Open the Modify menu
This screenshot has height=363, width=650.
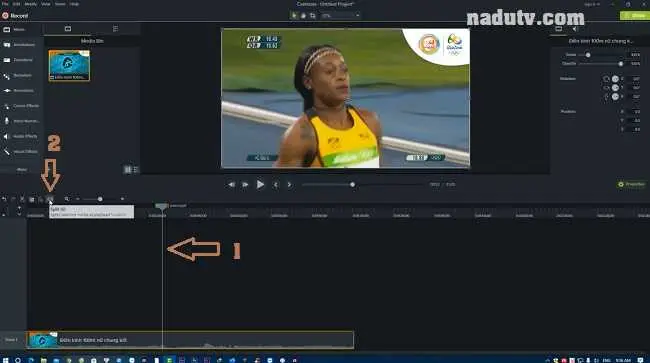click(x=31, y=4)
